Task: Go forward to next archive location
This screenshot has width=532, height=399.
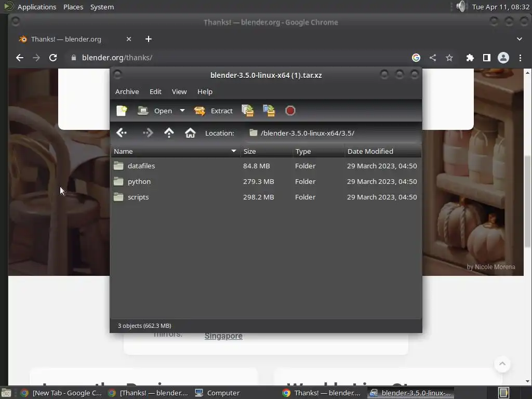Action: coord(148,133)
